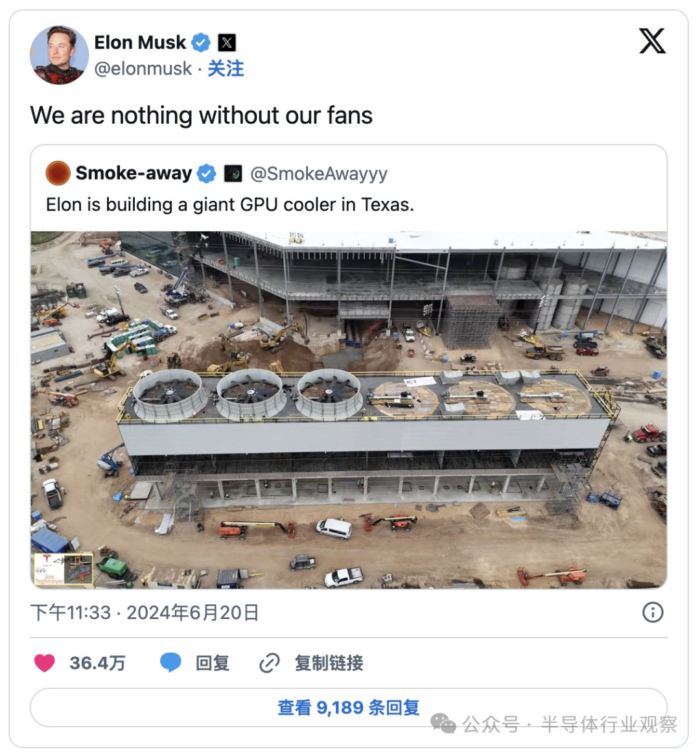The width and height of the screenshot is (700, 752).
Task: Open the @SmokeAwayyy handle link
Action: (318, 173)
